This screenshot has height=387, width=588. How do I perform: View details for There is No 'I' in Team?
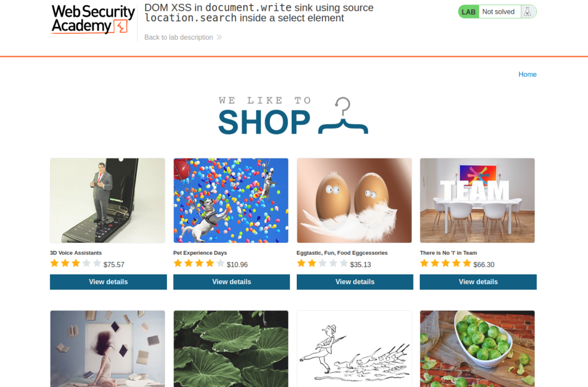(x=478, y=282)
